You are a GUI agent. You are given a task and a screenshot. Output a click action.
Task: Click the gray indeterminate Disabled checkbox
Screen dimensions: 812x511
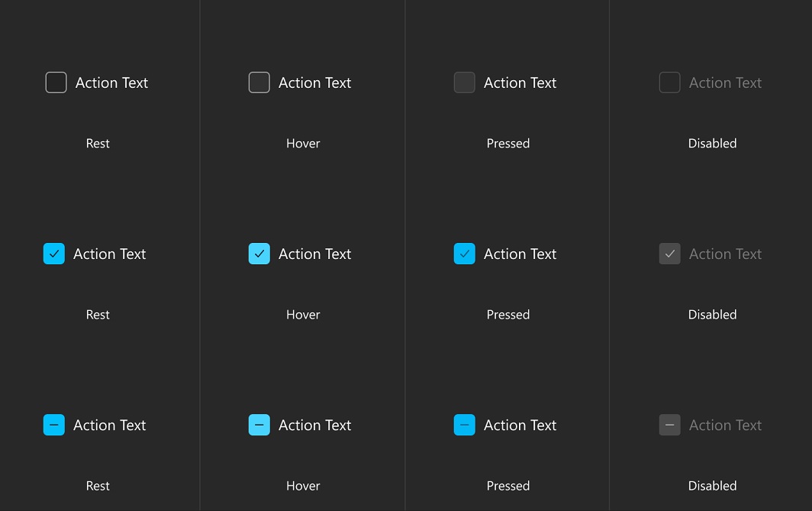coord(669,425)
